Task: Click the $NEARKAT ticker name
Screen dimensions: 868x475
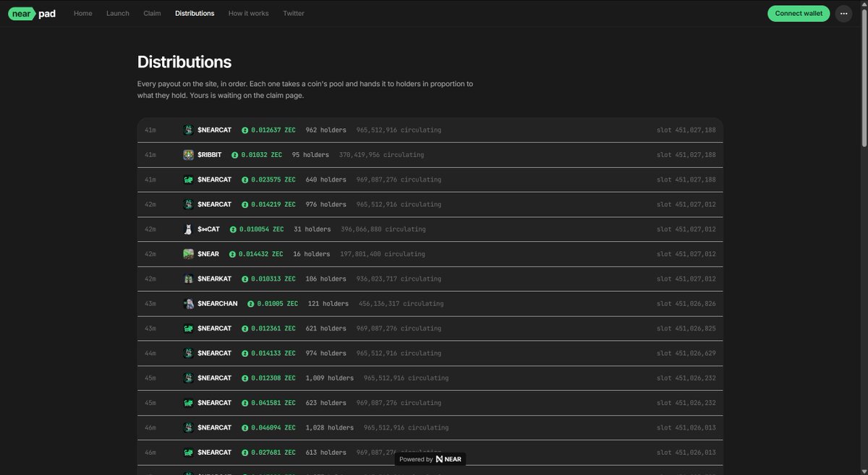Action: tap(215, 279)
